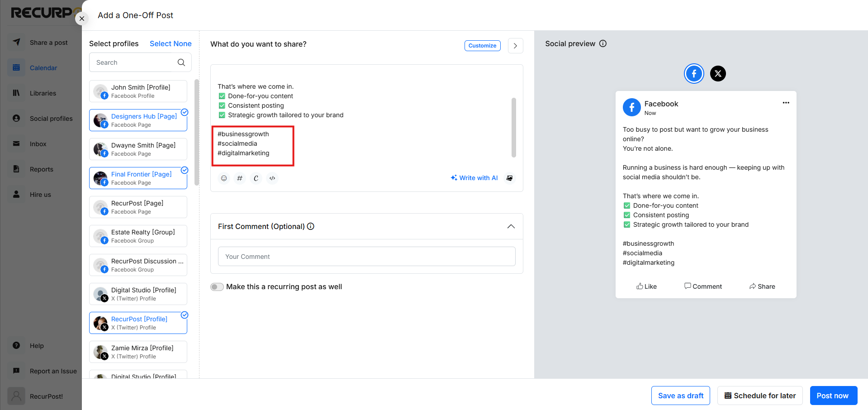This screenshot has height=410, width=868.
Task: Click the hashtag suggestion icon
Action: (240, 178)
